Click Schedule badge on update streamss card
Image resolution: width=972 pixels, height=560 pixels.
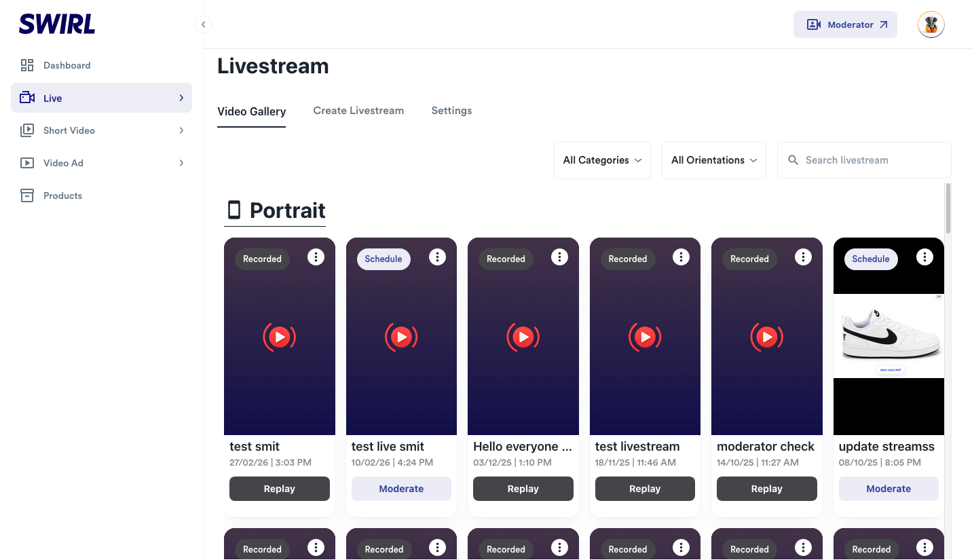click(871, 259)
